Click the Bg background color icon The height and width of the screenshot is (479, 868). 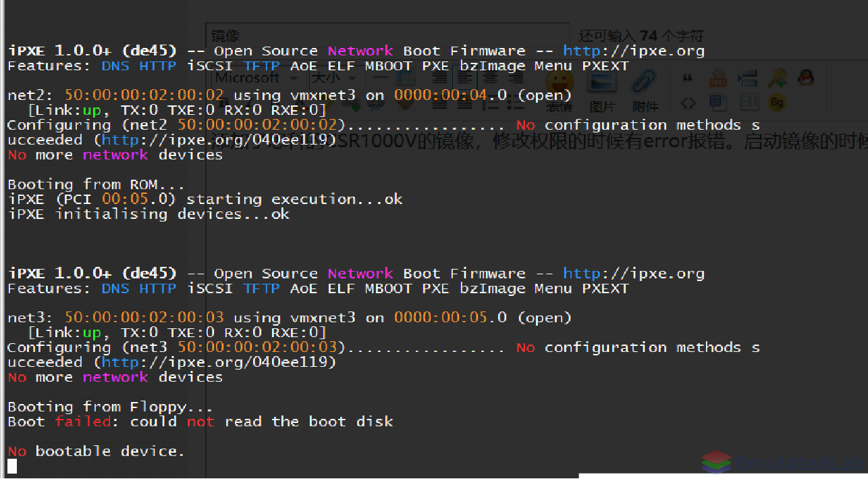[777, 103]
